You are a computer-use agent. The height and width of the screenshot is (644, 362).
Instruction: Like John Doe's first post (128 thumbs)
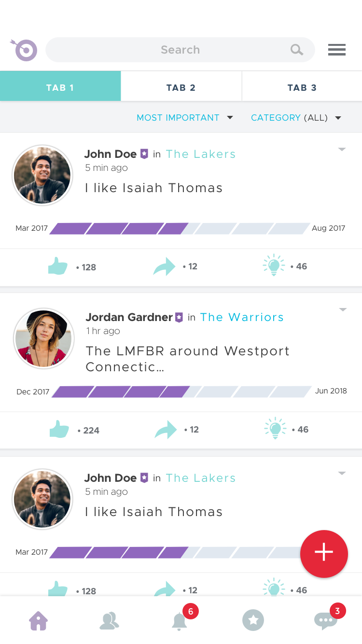coord(58,266)
